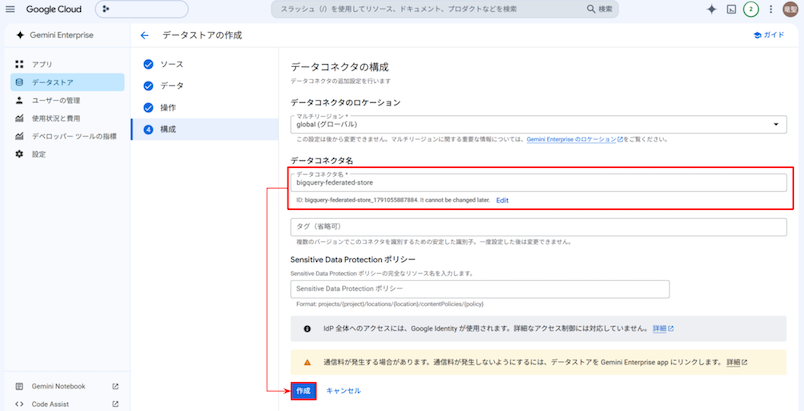Click the Google Cloud logo
Screen dimensions: 804x411
pyautogui.click(x=54, y=9)
